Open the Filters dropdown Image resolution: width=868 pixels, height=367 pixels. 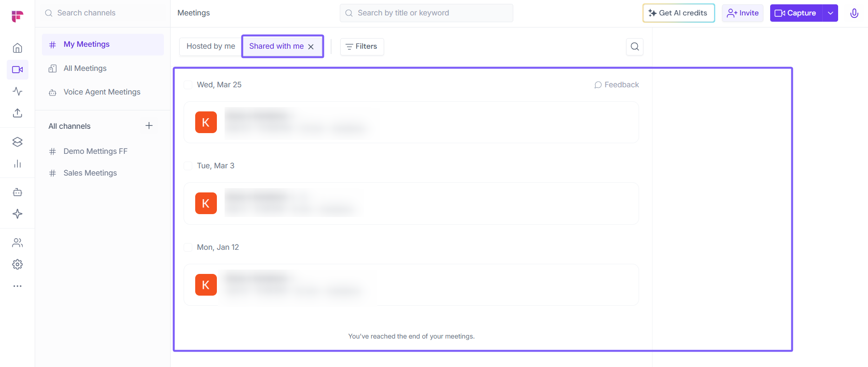362,46
